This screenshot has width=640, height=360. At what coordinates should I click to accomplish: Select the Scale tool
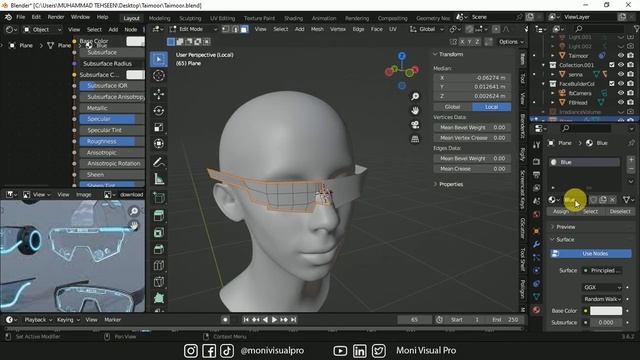(x=159, y=127)
